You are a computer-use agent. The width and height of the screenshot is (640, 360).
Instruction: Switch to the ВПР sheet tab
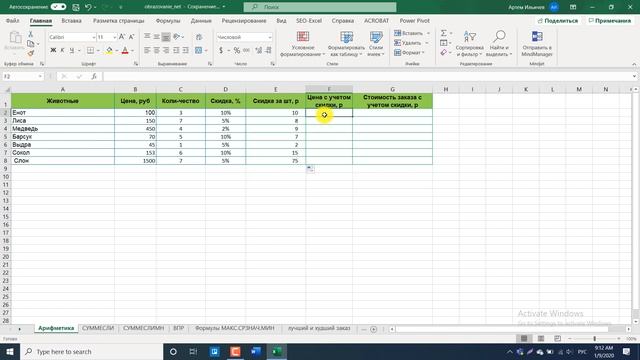click(x=178, y=328)
